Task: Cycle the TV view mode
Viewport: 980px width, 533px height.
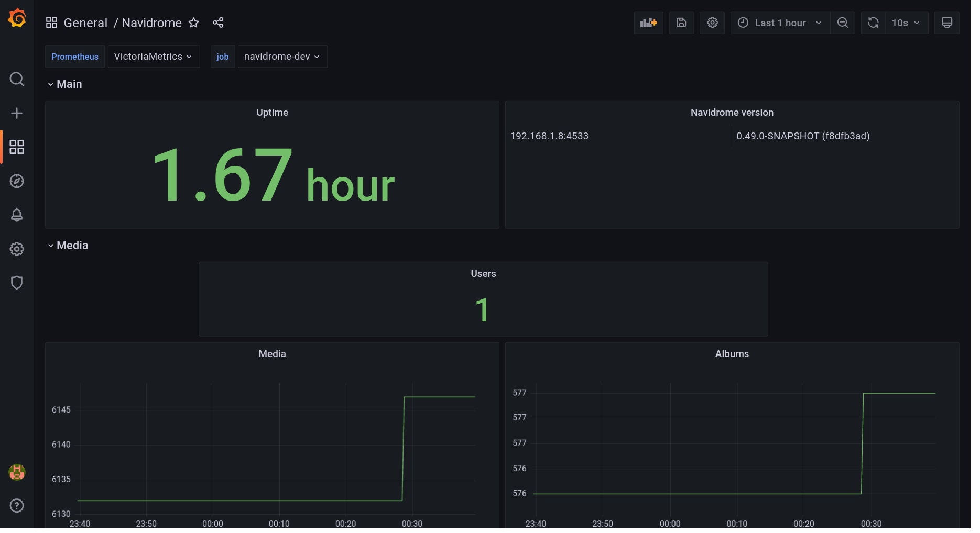Action: 947,23
